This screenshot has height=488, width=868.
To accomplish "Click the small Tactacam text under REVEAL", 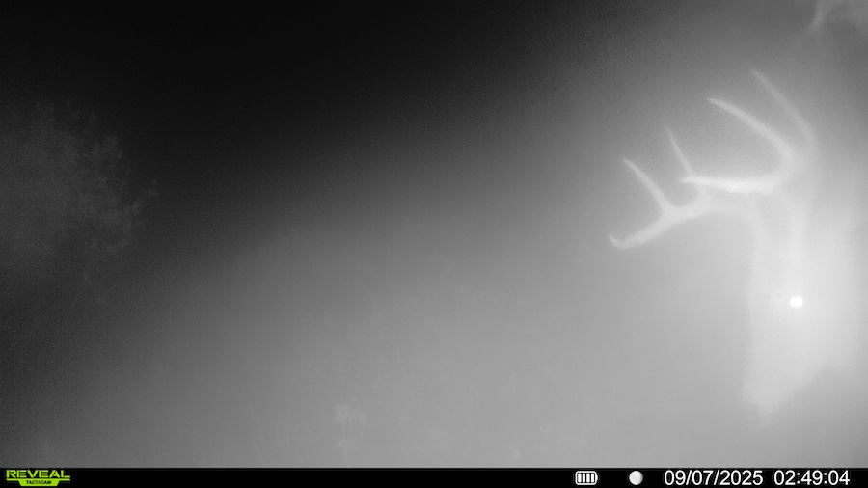I will (38, 482).
